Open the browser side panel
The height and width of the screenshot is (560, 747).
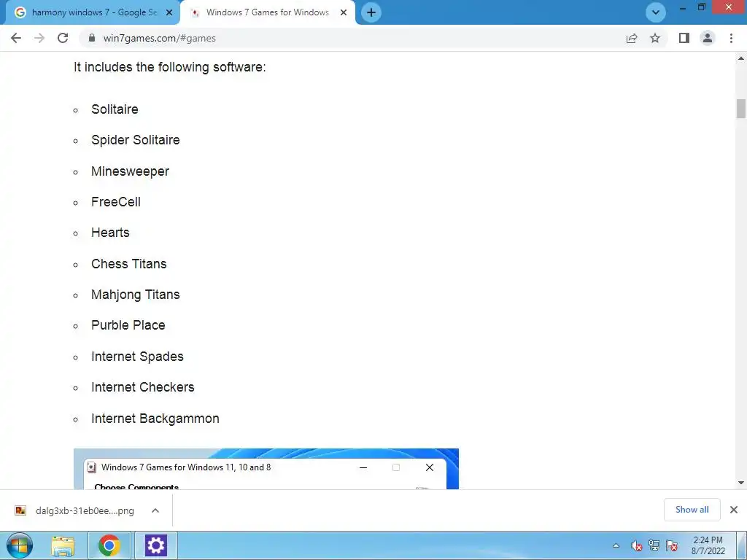pos(684,38)
